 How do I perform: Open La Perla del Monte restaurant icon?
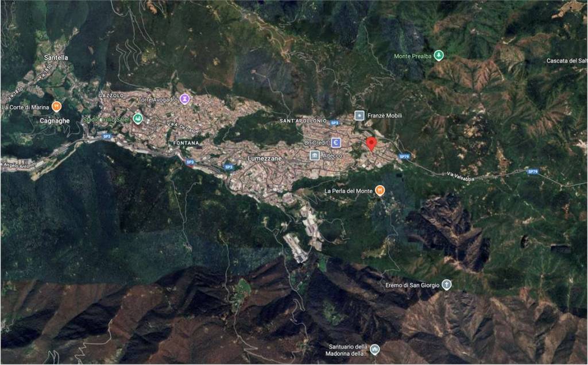point(380,190)
